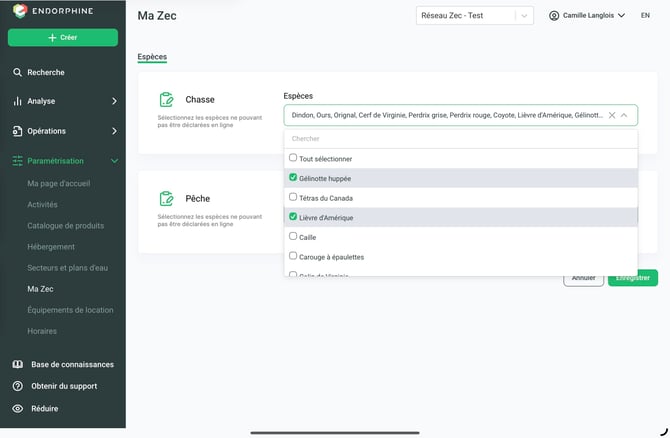Check the Caille checkbox

coord(293,236)
